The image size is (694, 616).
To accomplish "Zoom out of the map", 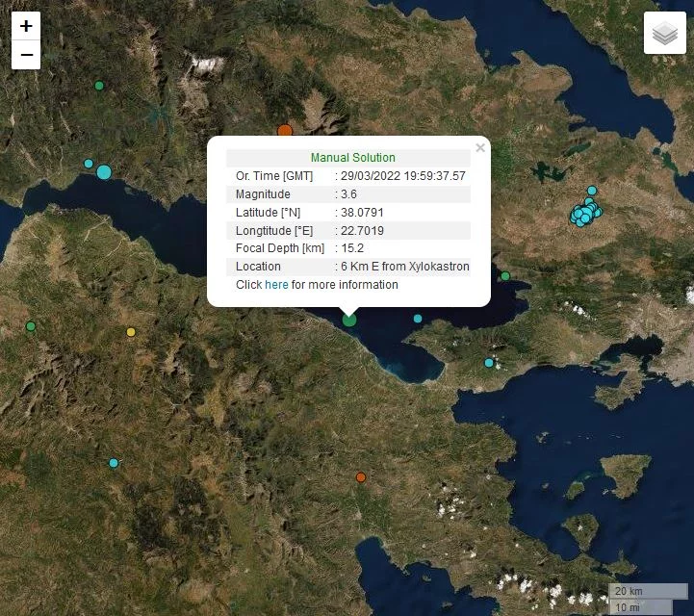I will [x=26, y=55].
